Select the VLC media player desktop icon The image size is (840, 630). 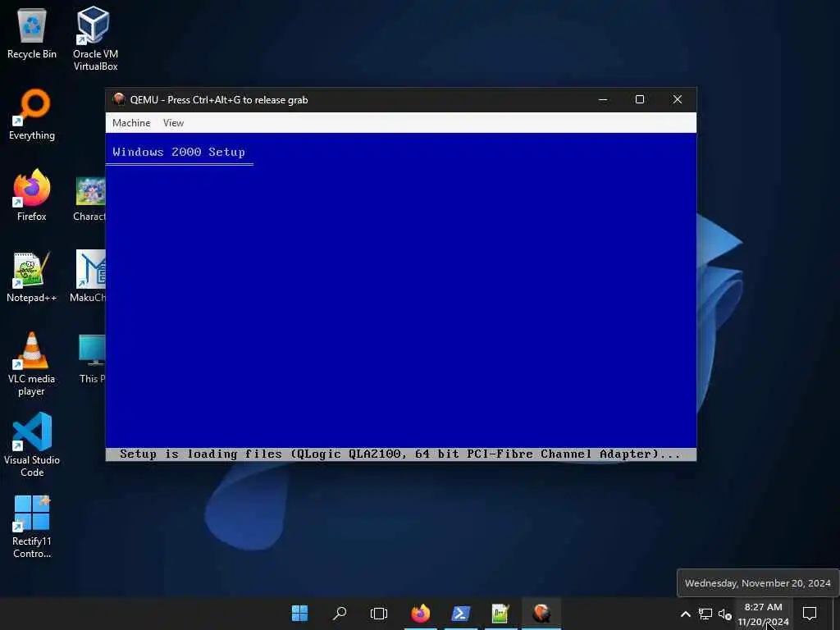pyautogui.click(x=32, y=364)
